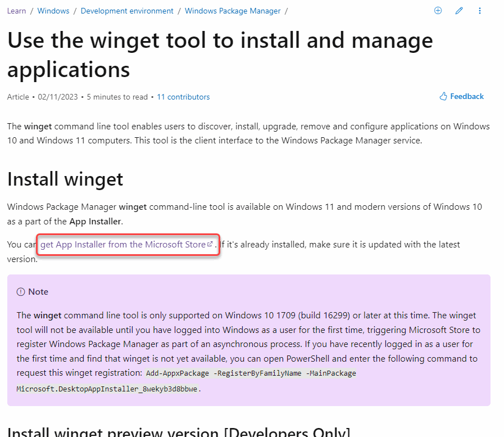Click the Microsoft.DesktopAppInstaller_8wekyb3d8bbwe code text
This screenshot has height=437, width=504.
pyautogui.click(x=107, y=389)
